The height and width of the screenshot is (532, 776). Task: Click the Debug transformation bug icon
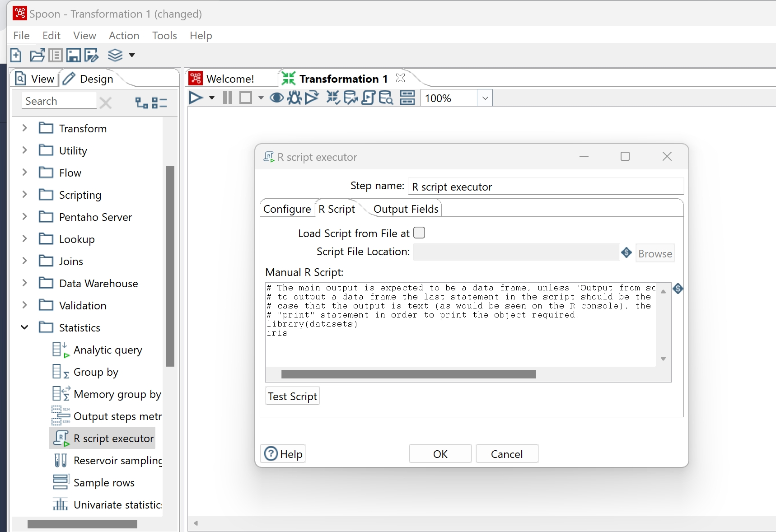295,98
